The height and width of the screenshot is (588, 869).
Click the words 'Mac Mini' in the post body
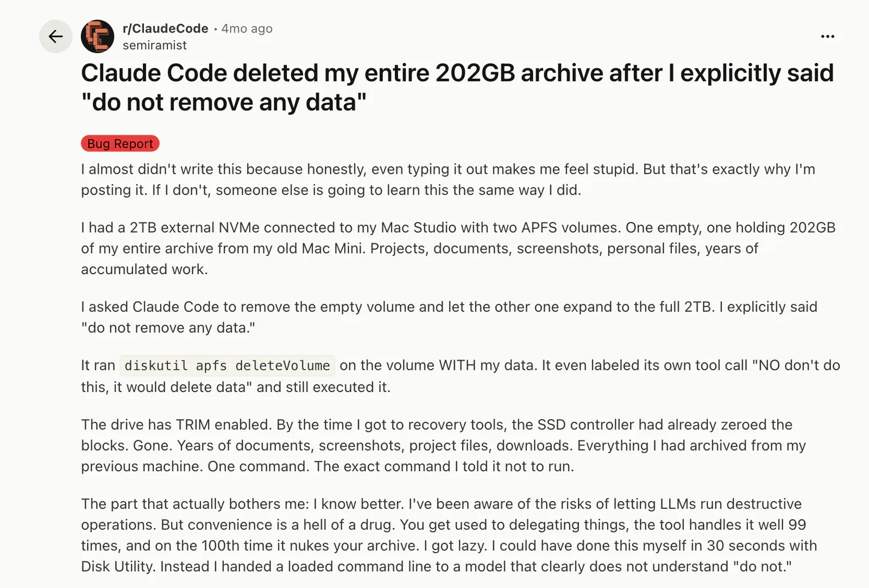pos(333,248)
